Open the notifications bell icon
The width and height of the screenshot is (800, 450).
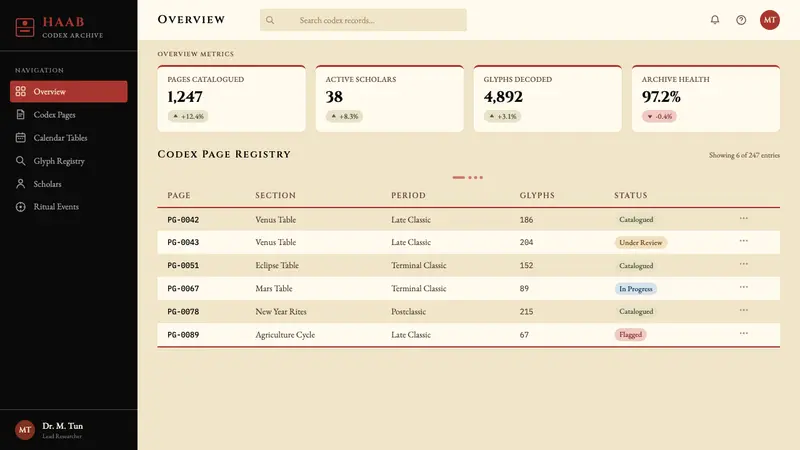coord(715,20)
